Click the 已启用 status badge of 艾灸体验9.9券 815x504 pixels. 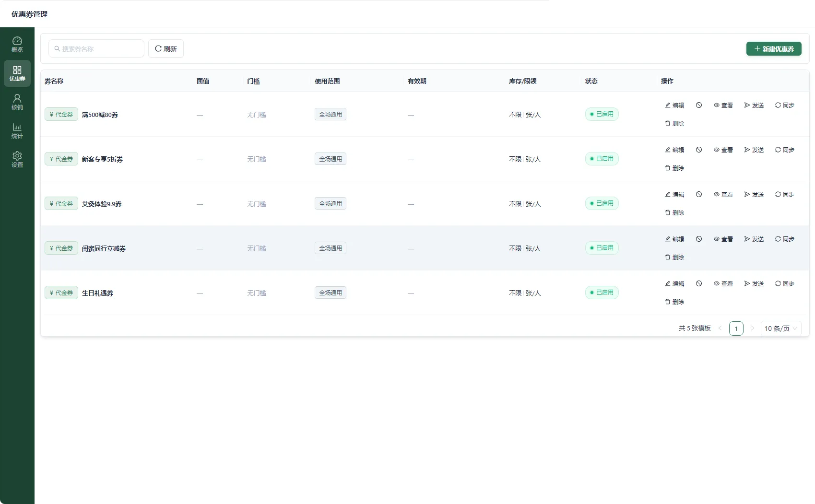602,203
